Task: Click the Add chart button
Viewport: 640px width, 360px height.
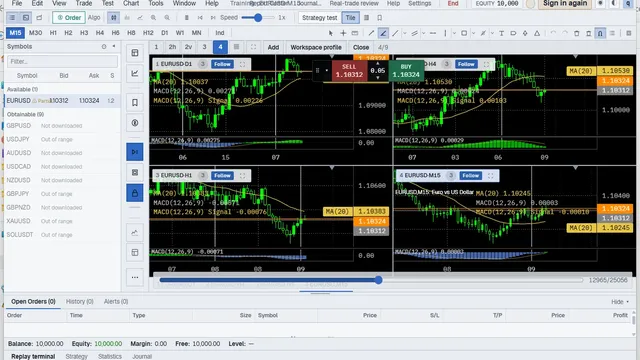Action: 273,47
